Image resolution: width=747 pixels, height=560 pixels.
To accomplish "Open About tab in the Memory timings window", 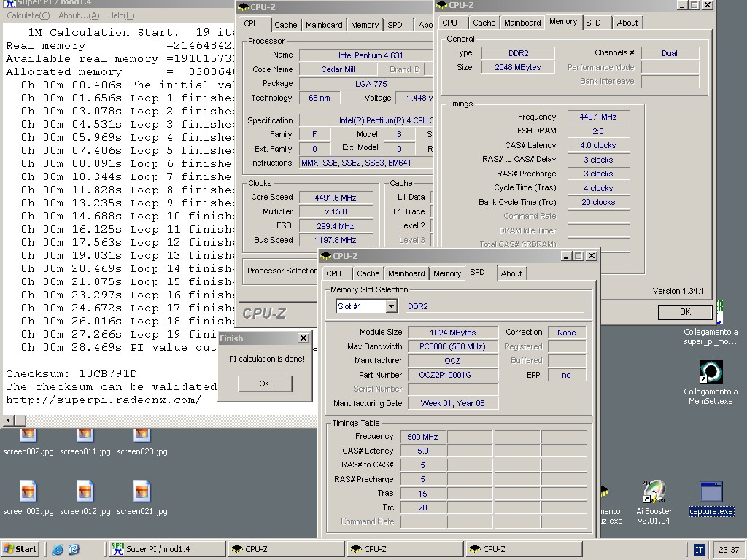I will [x=627, y=23].
